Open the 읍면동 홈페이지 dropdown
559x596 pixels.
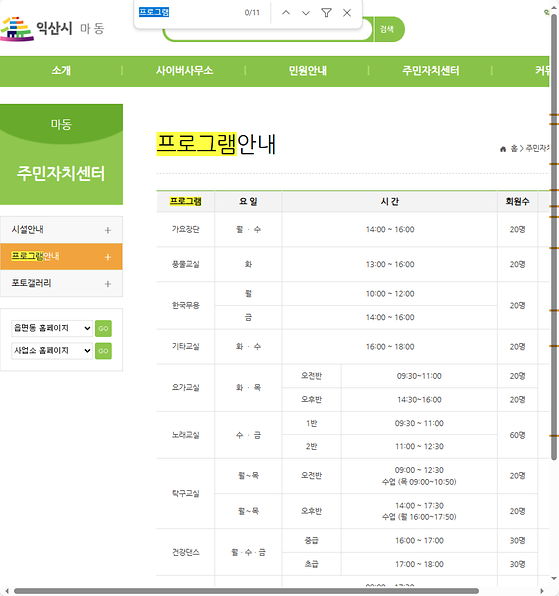tap(52, 328)
